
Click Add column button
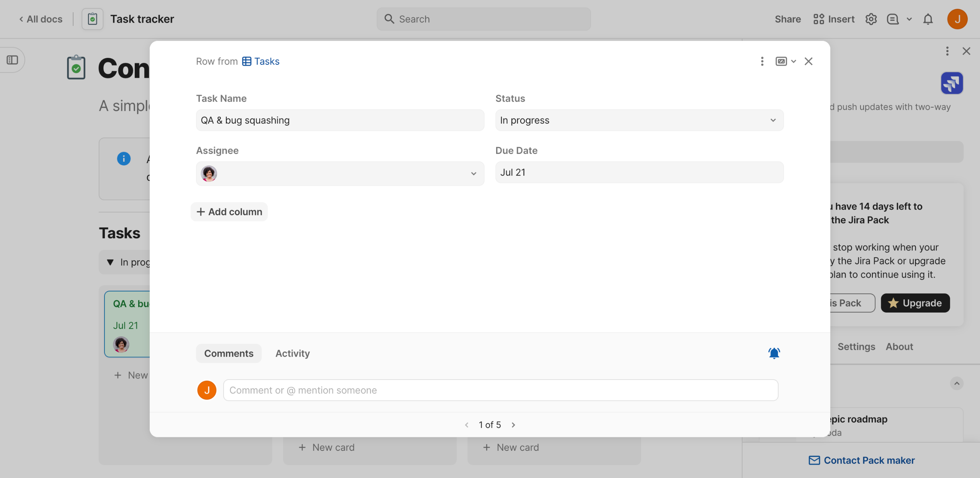[x=229, y=212]
